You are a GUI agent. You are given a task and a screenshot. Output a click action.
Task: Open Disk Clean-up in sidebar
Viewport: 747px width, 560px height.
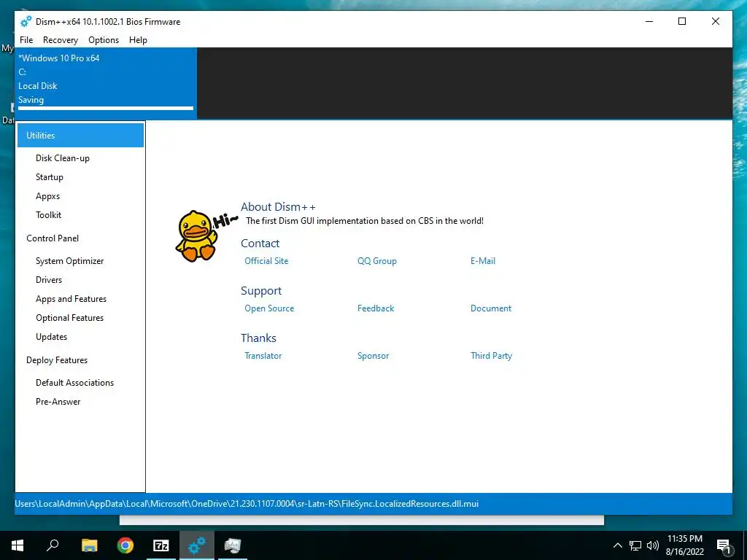coord(63,158)
